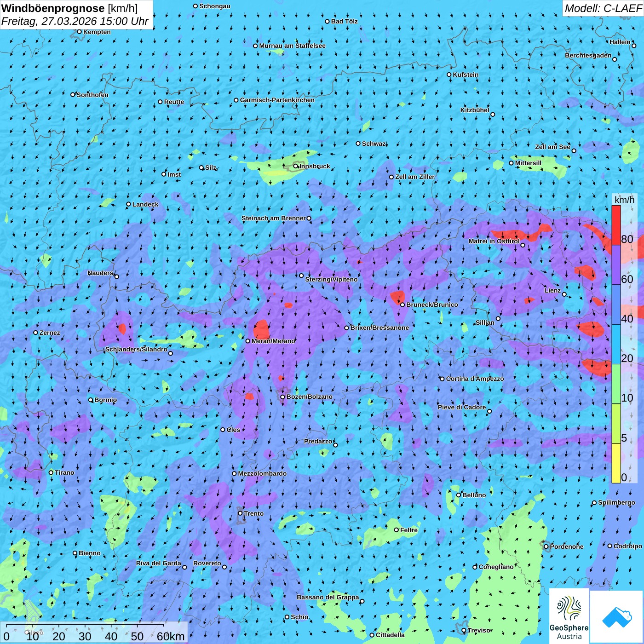Click the Sonthofen label
The height and width of the screenshot is (644, 644).
pos(92,95)
